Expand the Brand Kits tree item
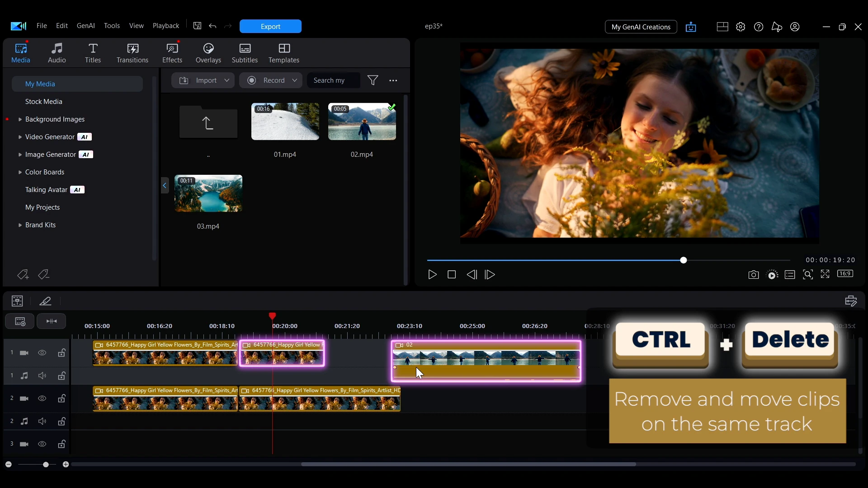Viewport: 868px width, 488px height. pyautogui.click(x=20, y=225)
